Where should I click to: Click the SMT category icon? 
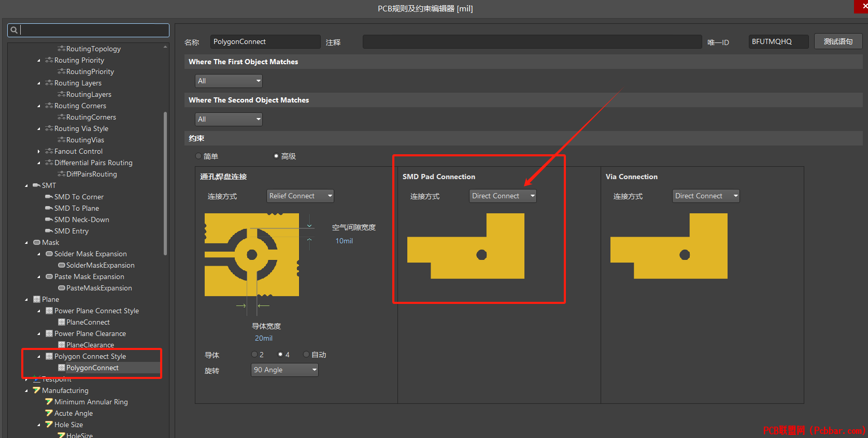click(37, 185)
